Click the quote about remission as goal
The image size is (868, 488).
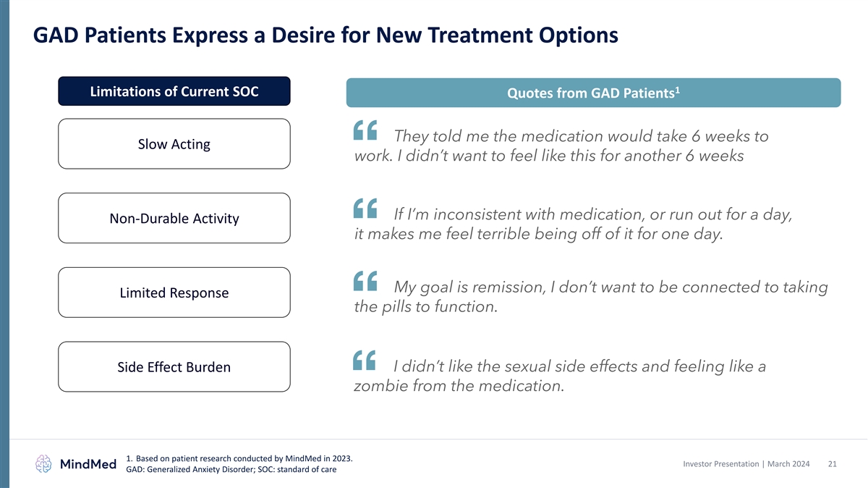pyautogui.click(x=590, y=297)
